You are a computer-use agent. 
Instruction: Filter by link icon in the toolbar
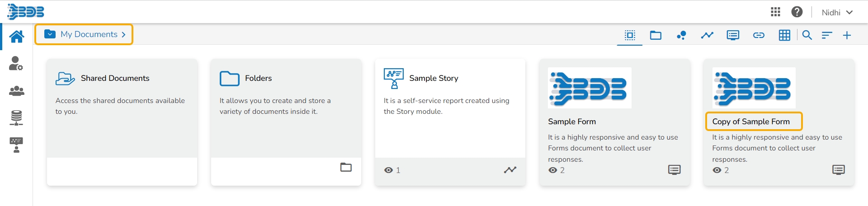[759, 35]
